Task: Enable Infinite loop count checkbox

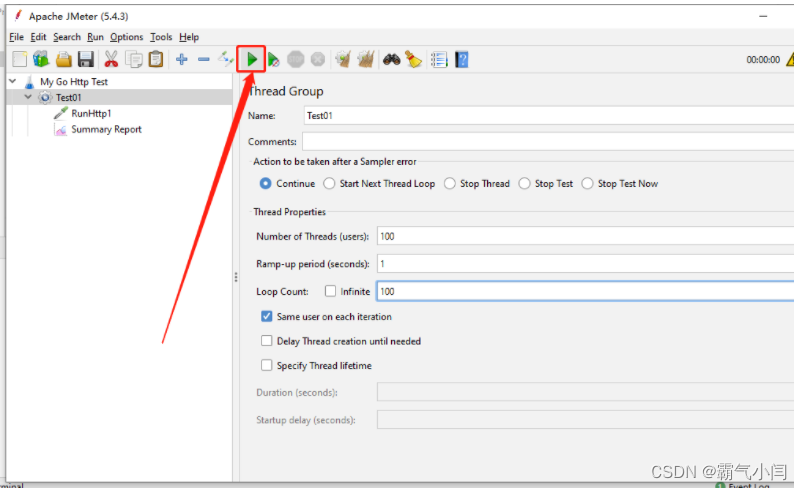Action: pyautogui.click(x=330, y=291)
